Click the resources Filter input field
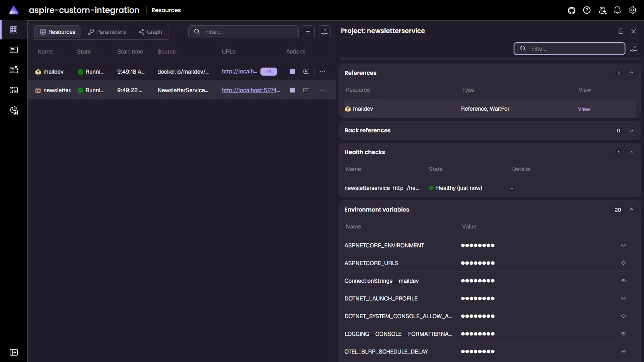The height and width of the screenshot is (362, 644). click(244, 32)
